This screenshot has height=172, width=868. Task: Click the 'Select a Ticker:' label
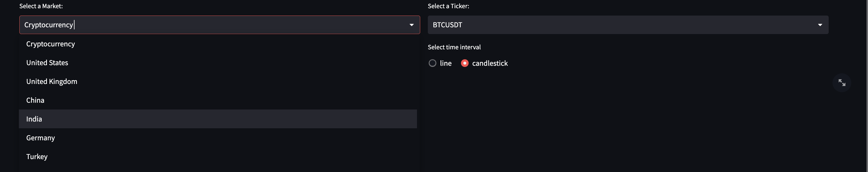(448, 6)
